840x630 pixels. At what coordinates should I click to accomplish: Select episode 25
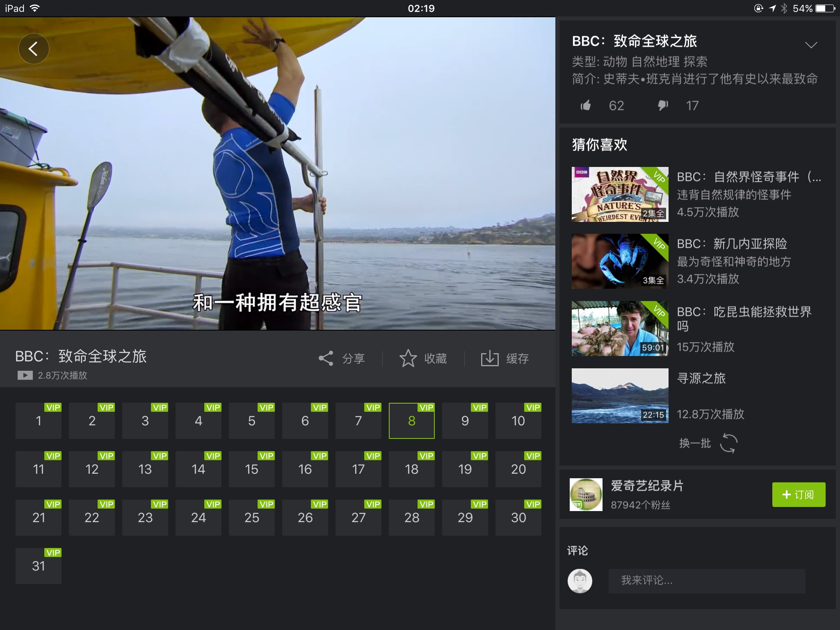coord(252,518)
